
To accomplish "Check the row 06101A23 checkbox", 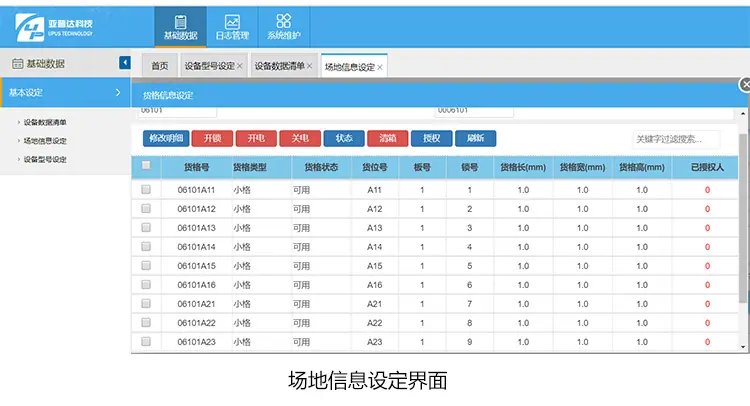I will [x=146, y=341].
